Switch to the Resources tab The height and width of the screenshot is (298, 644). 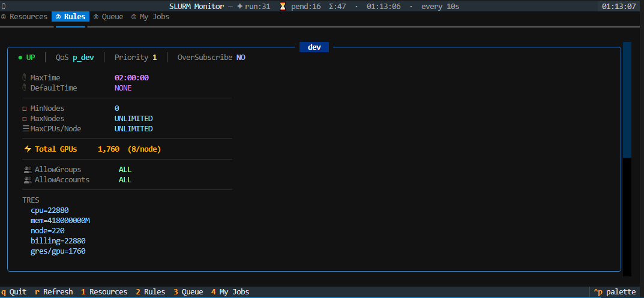pos(24,17)
